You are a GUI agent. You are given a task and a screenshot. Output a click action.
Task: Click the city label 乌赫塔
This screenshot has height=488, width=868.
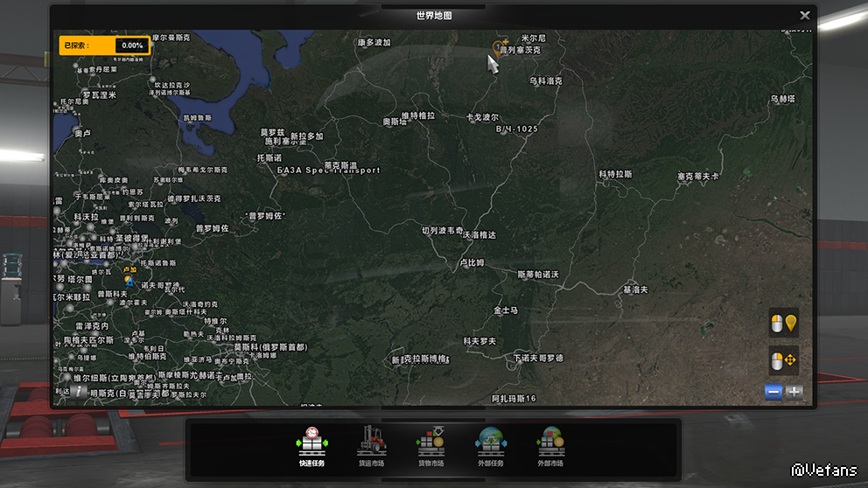(783, 99)
